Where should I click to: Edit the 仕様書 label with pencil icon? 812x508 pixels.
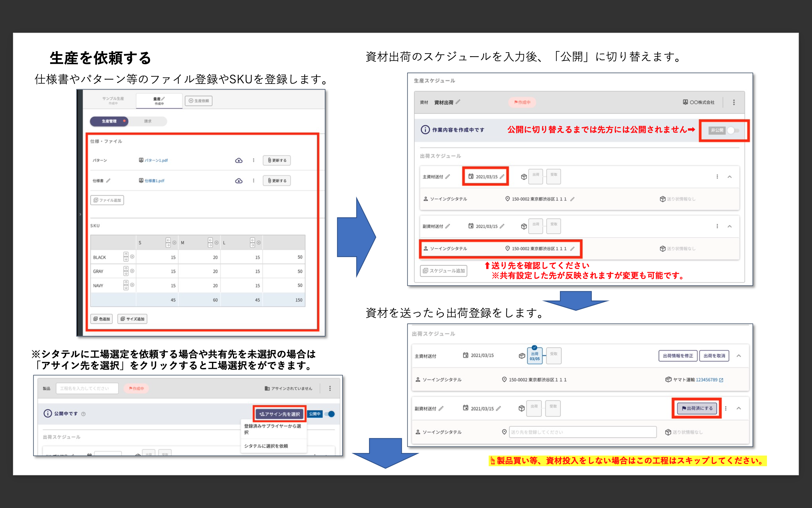coord(108,181)
